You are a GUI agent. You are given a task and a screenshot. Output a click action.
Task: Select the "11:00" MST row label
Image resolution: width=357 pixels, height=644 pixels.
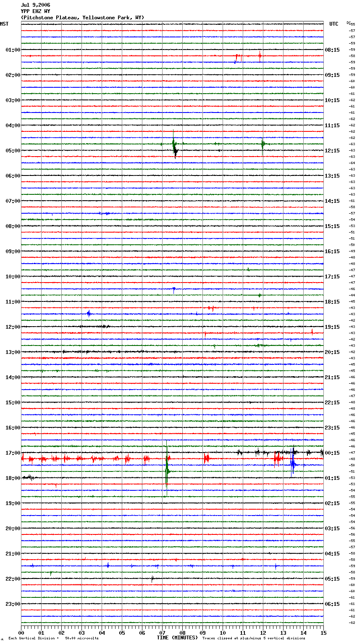13,302
